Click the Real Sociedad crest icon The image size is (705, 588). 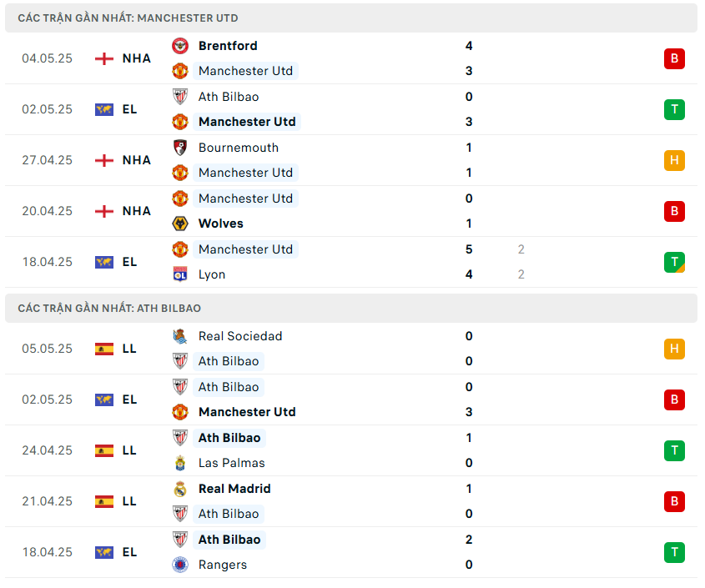pyautogui.click(x=180, y=336)
